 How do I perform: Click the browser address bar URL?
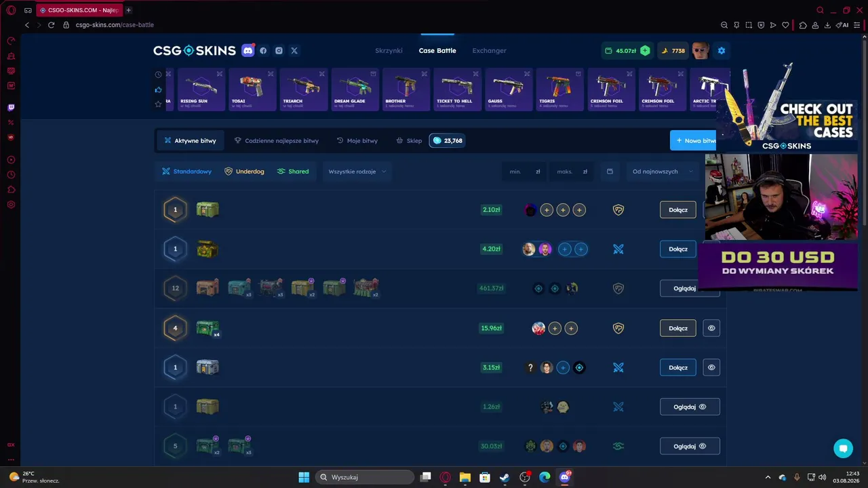coord(115,25)
